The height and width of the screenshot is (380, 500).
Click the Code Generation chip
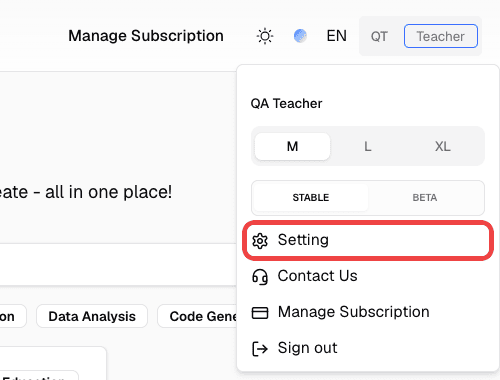point(197,316)
